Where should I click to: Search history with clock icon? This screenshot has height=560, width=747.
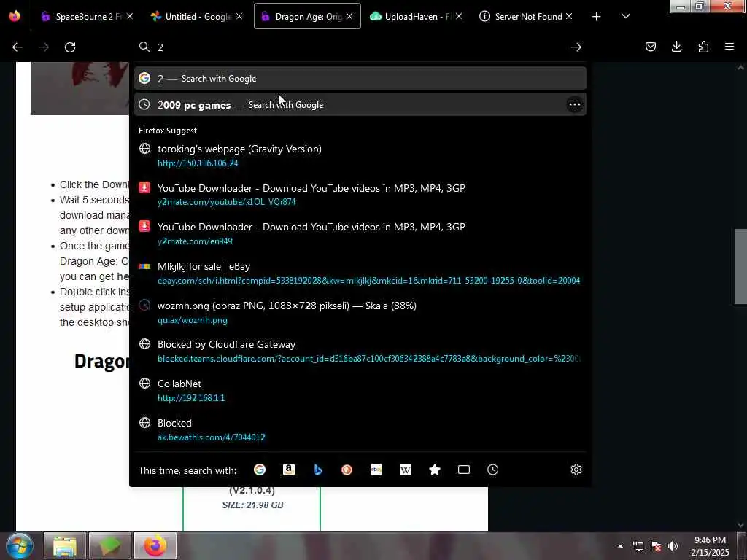pyautogui.click(x=492, y=470)
